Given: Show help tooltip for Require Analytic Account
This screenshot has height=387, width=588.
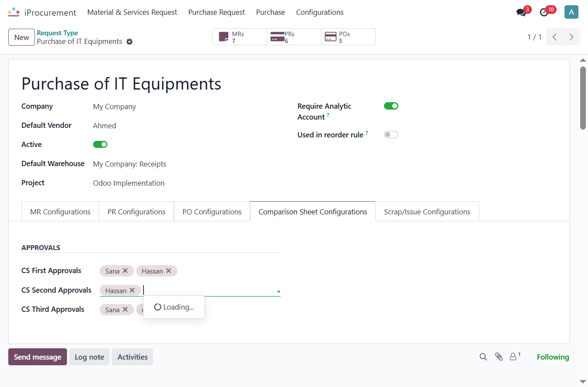Looking at the screenshot, I should [x=328, y=115].
